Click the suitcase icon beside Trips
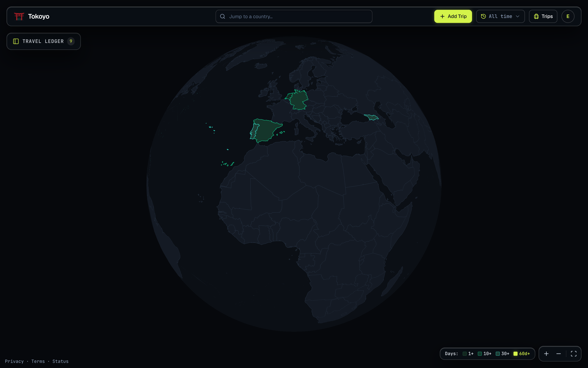Screen dimensions: 588x368 pyautogui.click(x=536, y=16)
